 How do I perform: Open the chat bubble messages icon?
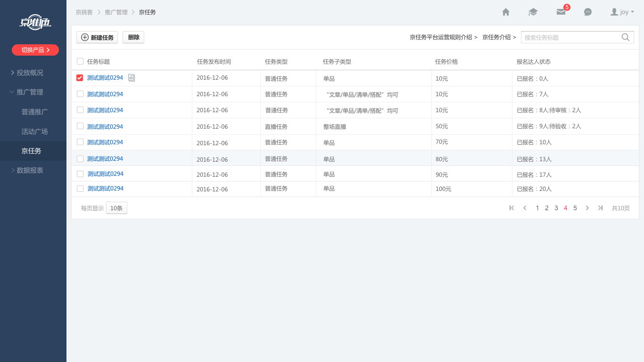point(588,12)
